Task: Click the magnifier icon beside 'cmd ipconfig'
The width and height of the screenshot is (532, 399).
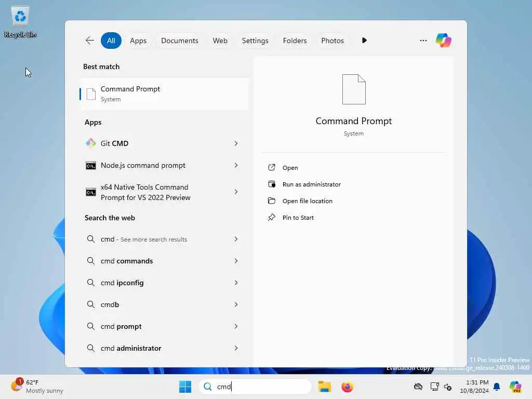Action: 90,282
